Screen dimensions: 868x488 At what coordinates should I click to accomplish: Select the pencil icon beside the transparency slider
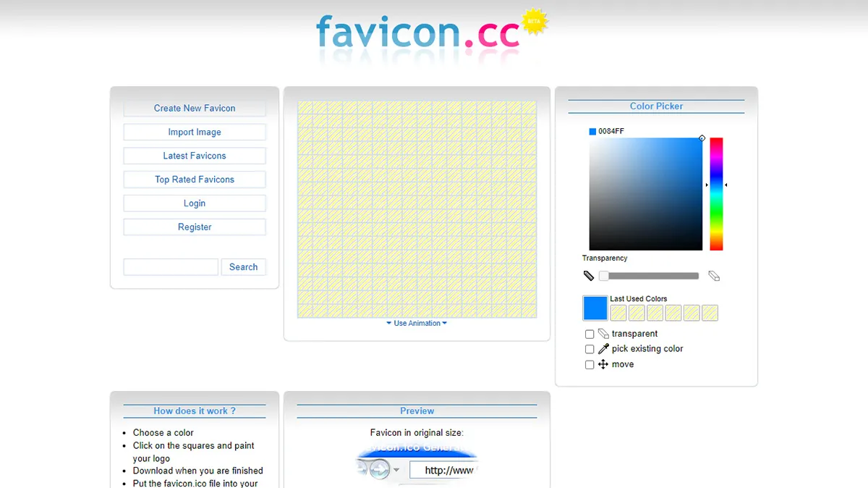point(588,275)
